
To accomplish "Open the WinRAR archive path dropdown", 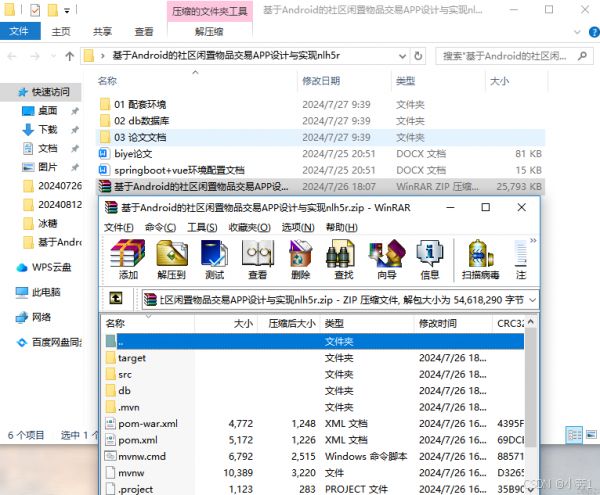I will pyautogui.click(x=532, y=300).
